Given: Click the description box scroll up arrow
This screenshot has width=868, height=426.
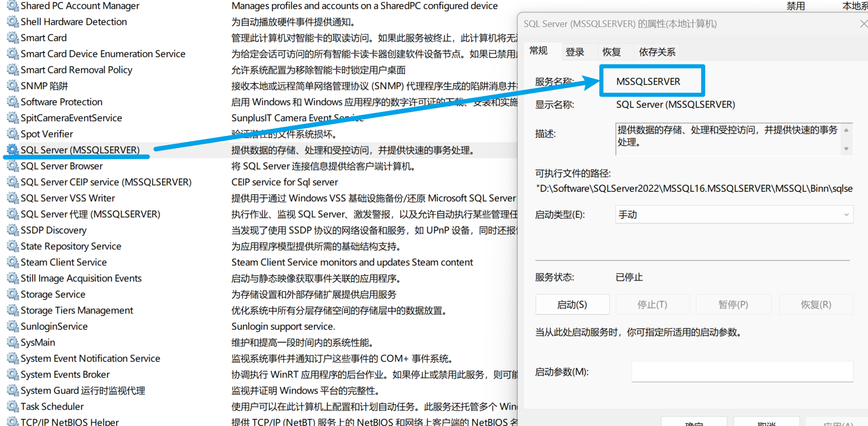Looking at the screenshot, I should (x=847, y=130).
